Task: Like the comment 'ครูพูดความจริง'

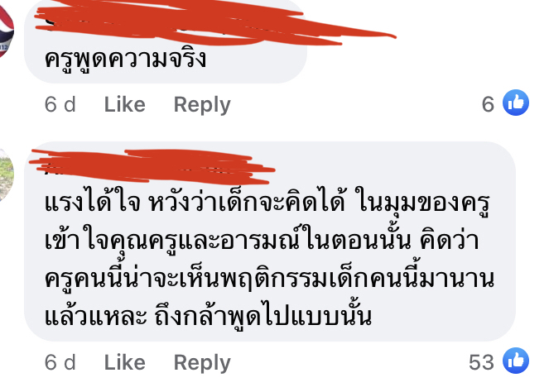Action: coord(125,104)
